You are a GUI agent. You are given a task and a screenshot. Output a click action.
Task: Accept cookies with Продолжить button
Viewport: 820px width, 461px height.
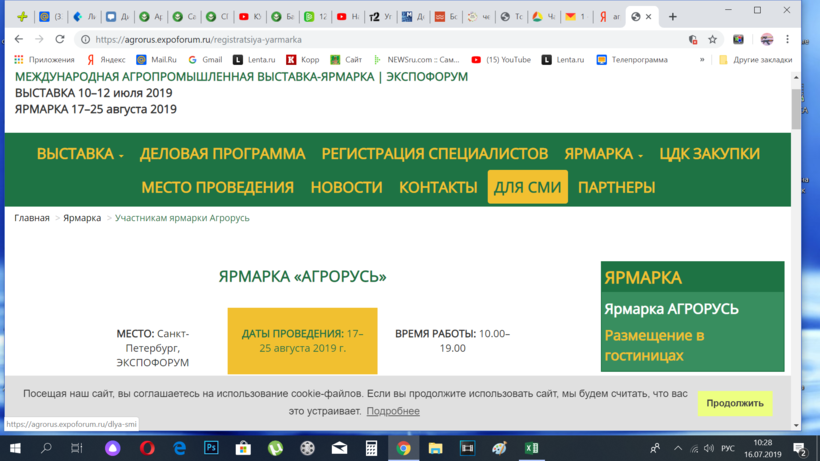point(735,403)
